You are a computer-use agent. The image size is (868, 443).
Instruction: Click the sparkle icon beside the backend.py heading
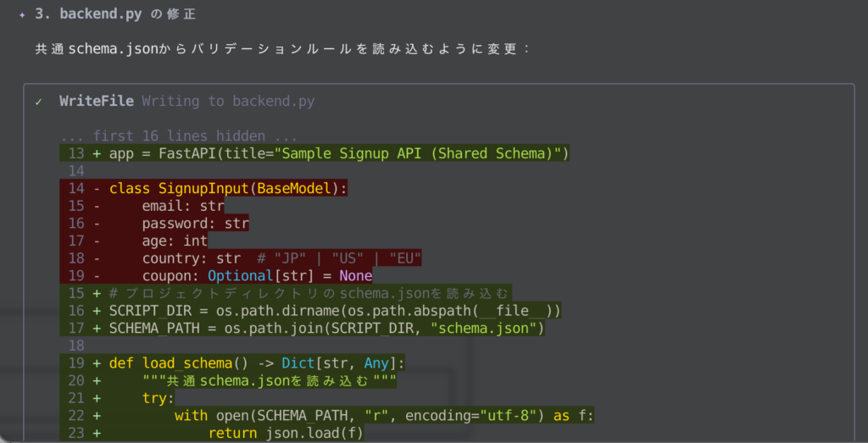[x=22, y=15]
